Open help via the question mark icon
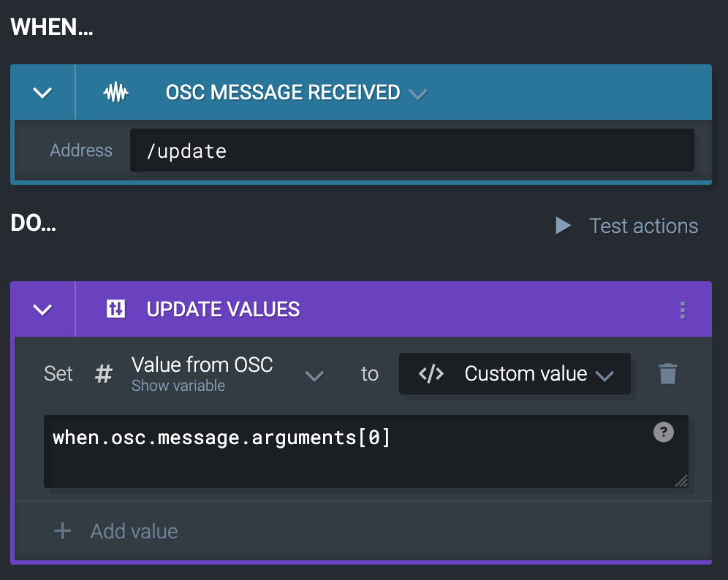This screenshot has width=728, height=580. tap(663, 432)
